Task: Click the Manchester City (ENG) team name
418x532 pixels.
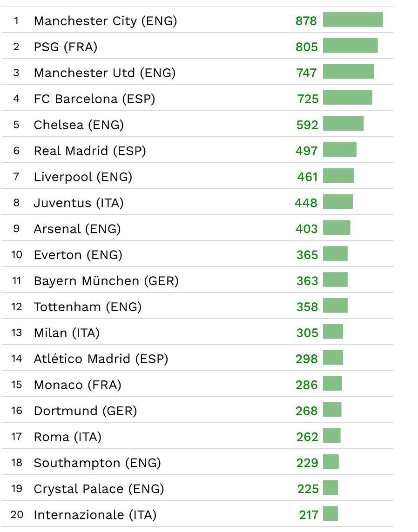Action: [105, 21]
